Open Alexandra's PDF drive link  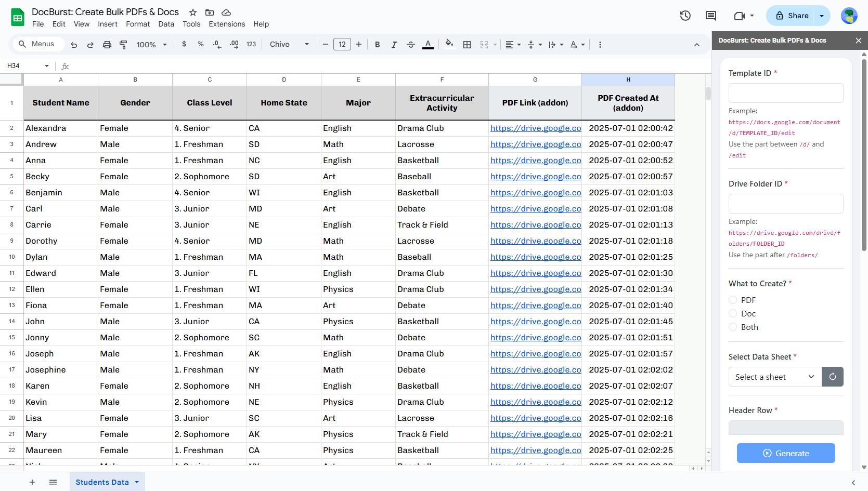pyautogui.click(x=535, y=128)
